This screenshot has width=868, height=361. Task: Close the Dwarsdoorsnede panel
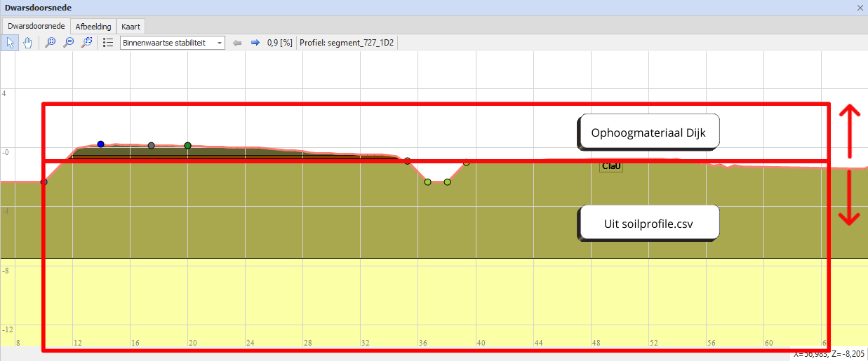pyautogui.click(x=860, y=8)
